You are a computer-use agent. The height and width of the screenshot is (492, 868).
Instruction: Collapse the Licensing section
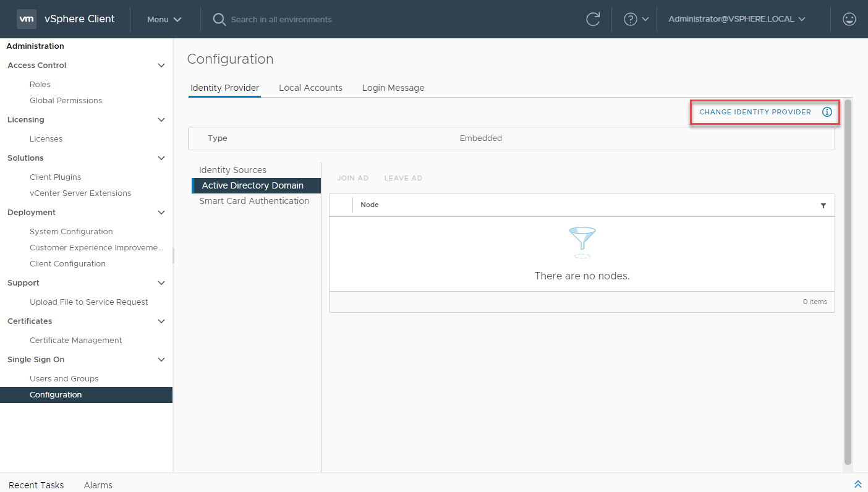pos(161,120)
